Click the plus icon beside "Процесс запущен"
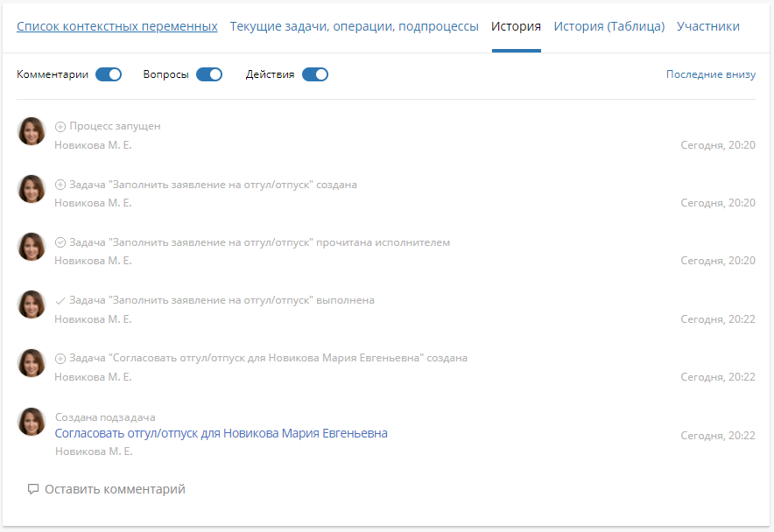The image size is (774, 532). pos(59,125)
